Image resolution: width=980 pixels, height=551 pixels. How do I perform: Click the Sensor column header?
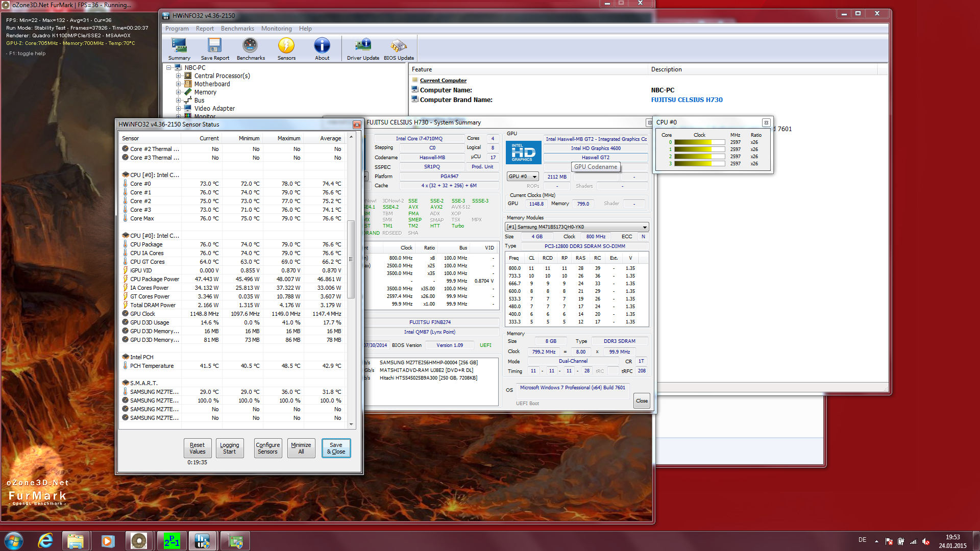click(x=151, y=138)
